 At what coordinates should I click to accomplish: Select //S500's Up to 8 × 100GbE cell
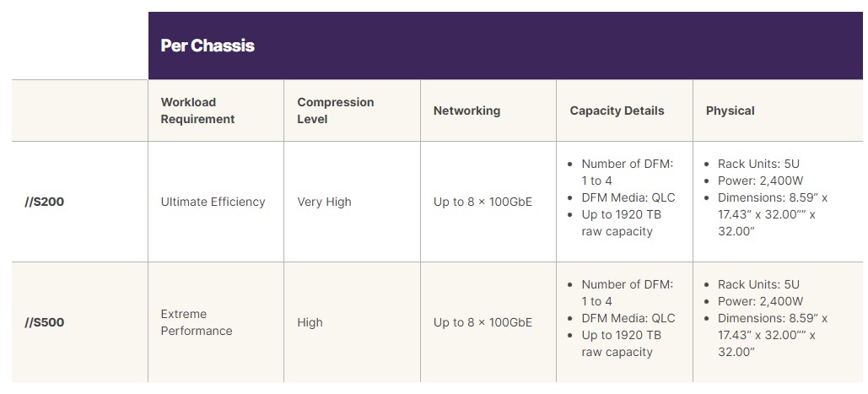483,322
